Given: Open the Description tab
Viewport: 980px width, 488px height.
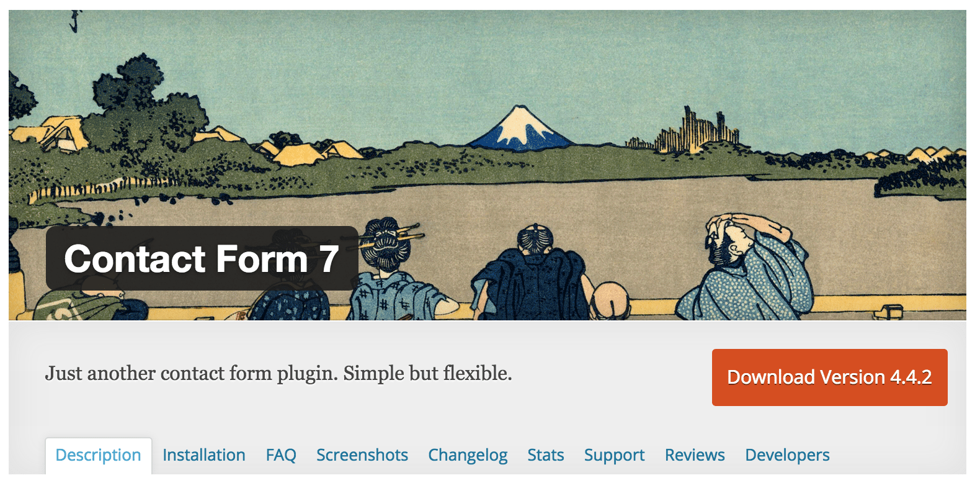Looking at the screenshot, I should 98,455.
